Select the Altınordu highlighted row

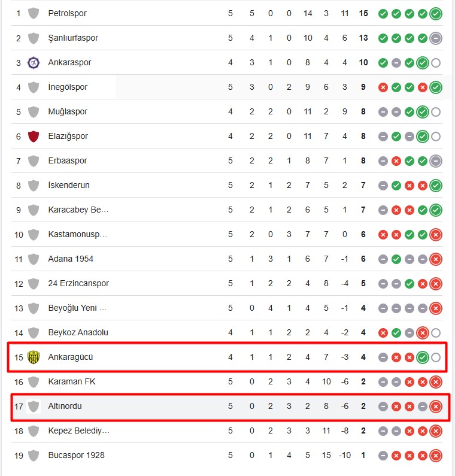click(230, 407)
